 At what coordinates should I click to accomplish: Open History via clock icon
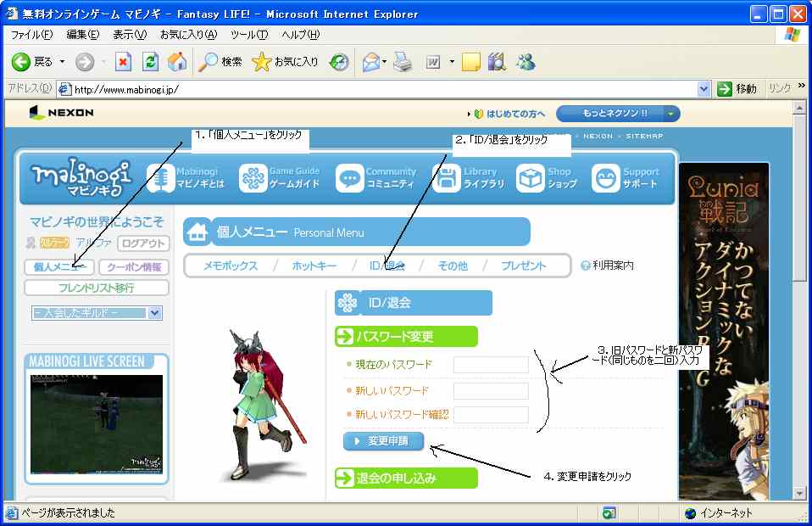(339, 62)
